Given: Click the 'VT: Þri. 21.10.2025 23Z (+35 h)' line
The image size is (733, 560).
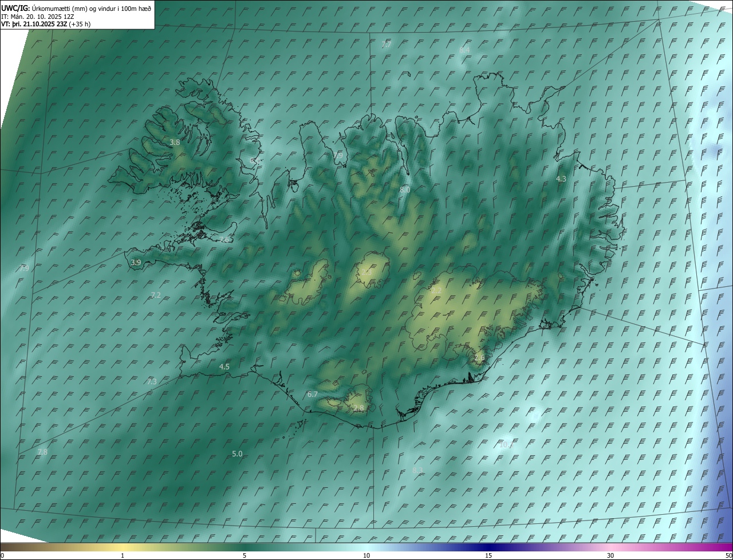Looking at the screenshot, I should pyautogui.click(x=46, y=24).
